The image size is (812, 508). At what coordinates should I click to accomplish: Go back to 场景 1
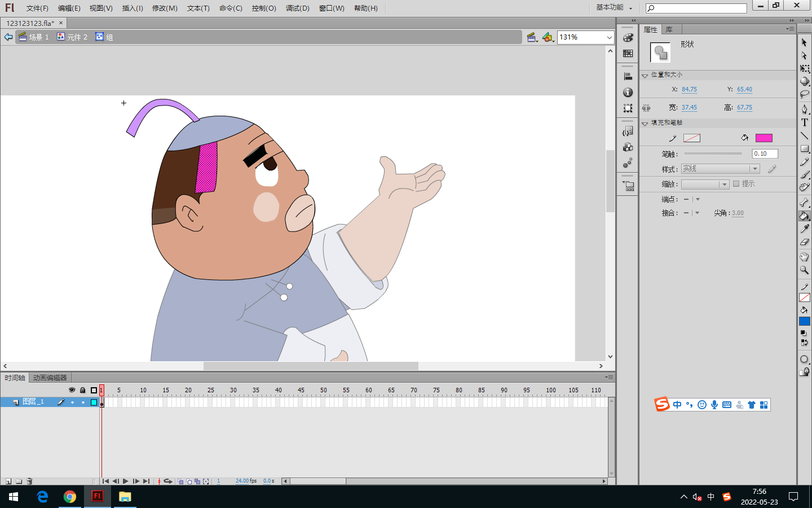[34, 37]
